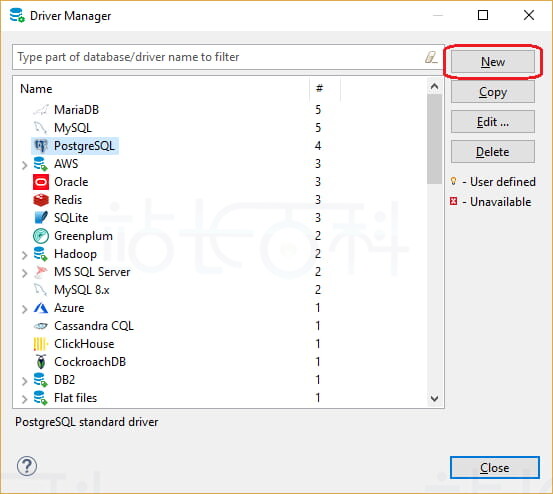Click the Oracle red logo icon

pos(41,182)
